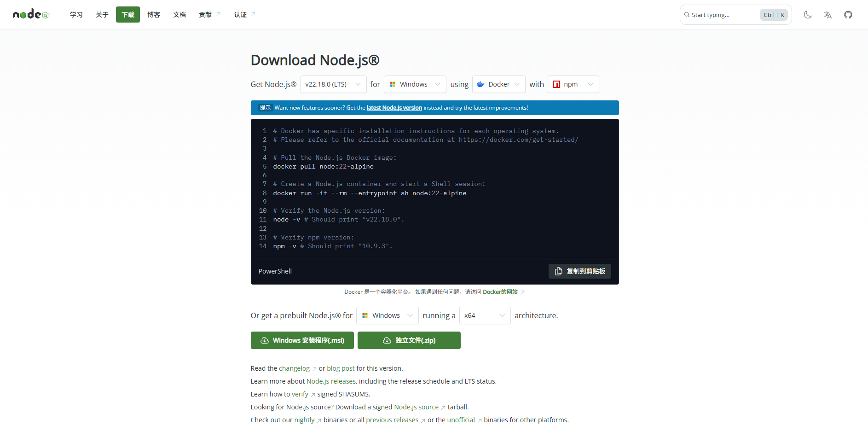The width and height of the screenshot is (868, 443).
Task: Open the 博客 section in the navbar
Action: (153, 14)
